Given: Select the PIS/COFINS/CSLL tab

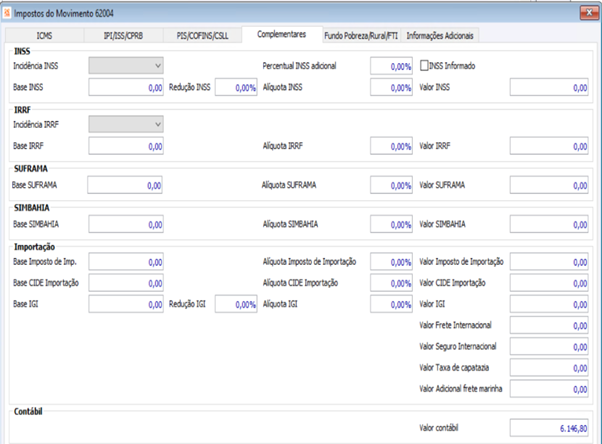Looking at the screenshot, I should click(202, 36).
